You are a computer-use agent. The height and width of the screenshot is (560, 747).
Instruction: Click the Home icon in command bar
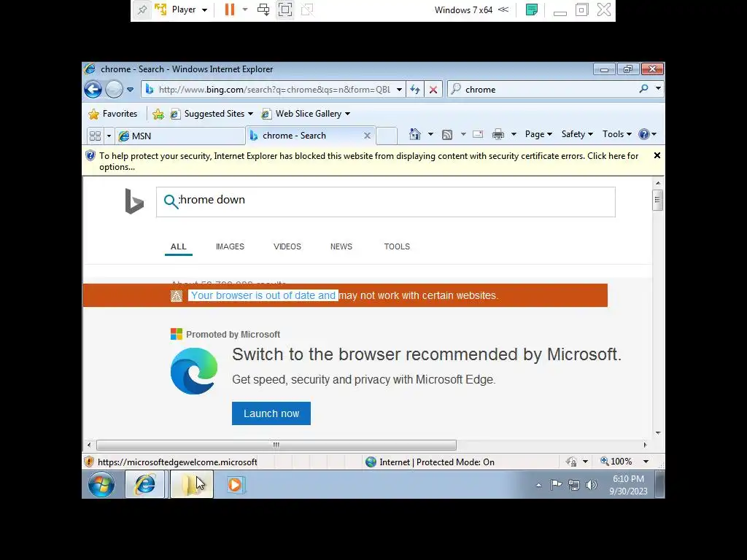[x=415, y=134]
